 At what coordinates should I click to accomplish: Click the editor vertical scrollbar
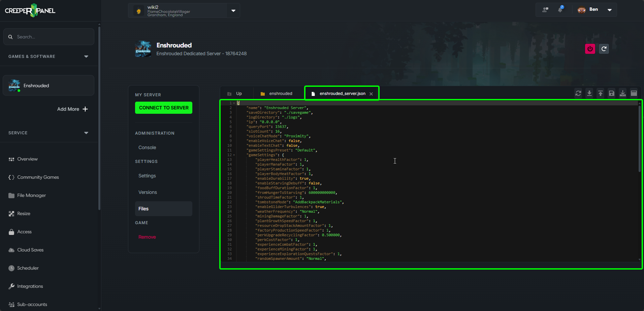click(x=640, y=139)
